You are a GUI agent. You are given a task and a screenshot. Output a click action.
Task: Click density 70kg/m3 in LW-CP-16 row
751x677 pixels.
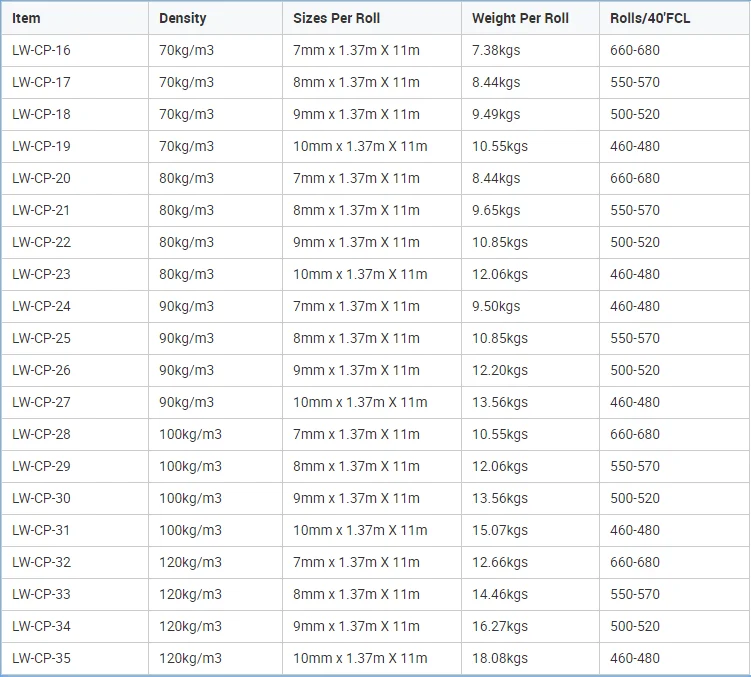point(186,50)
